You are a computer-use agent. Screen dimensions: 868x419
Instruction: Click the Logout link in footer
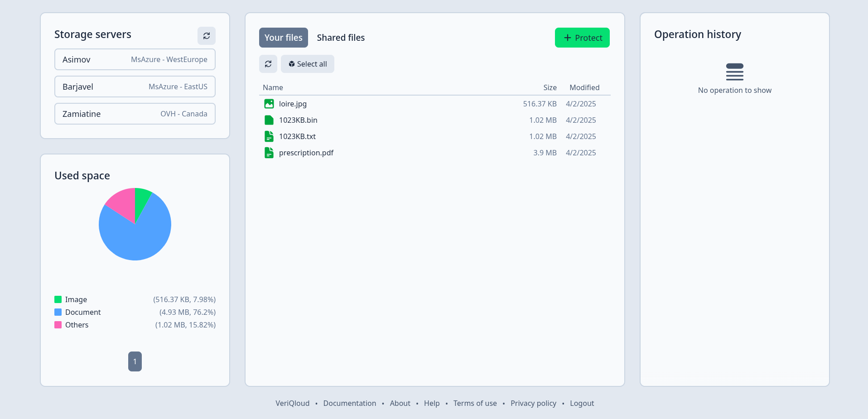pyautogui.click(x=582, y=403)
